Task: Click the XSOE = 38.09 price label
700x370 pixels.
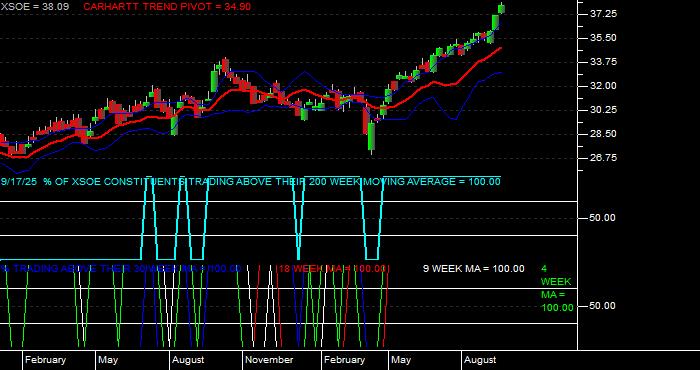Action: [x=35, y=7]
